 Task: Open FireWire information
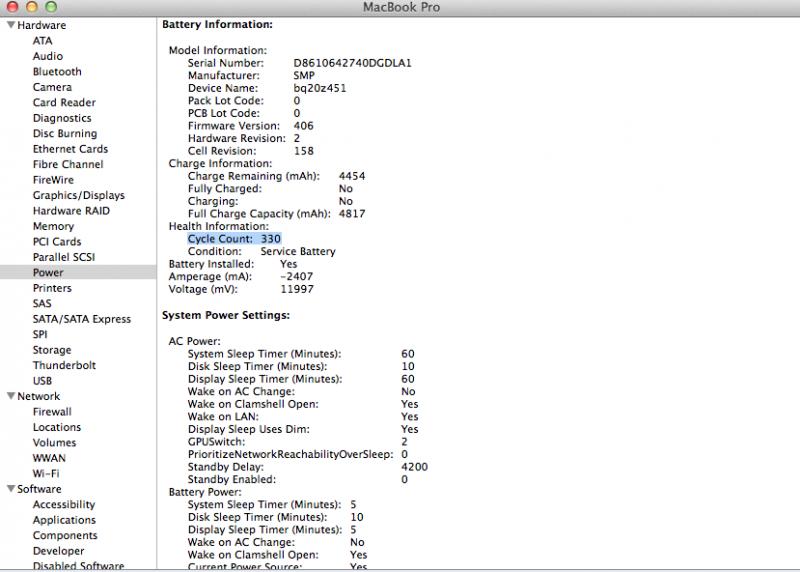53,180
